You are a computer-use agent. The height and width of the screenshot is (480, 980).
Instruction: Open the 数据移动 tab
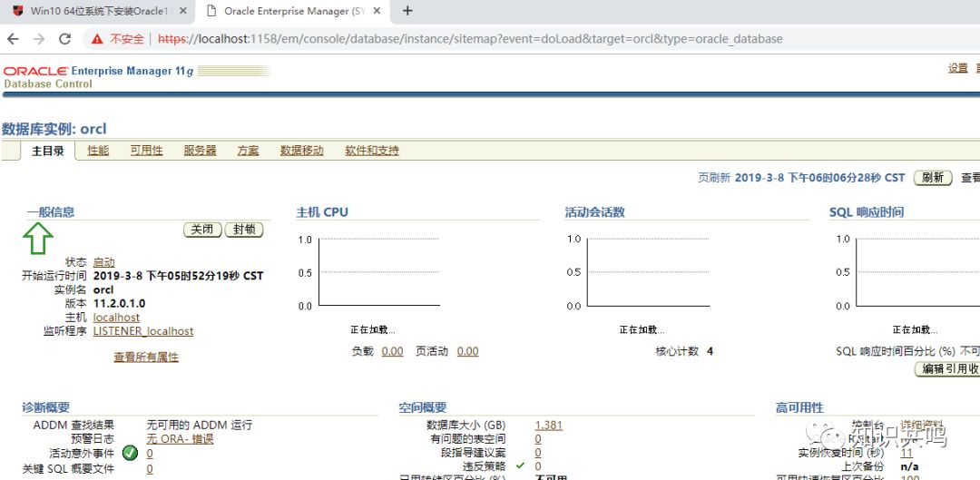coord(302,151)
